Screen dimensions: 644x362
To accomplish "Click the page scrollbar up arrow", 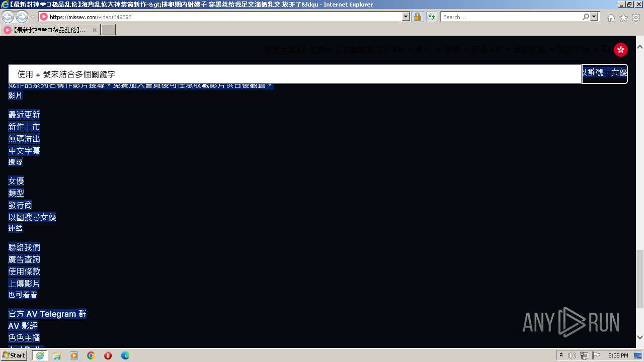I will click(639, 47).
